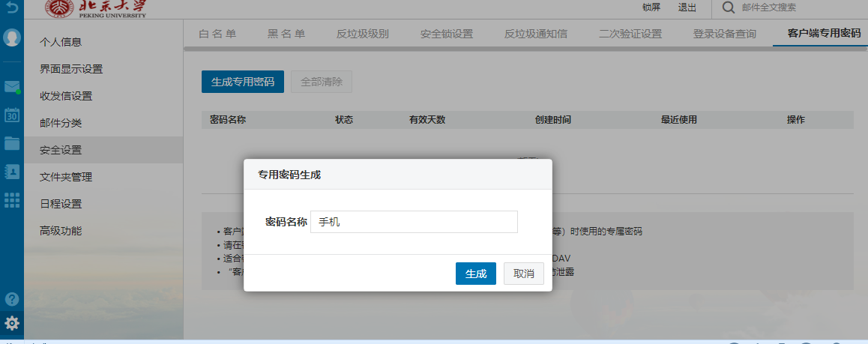This screenshot has height=344, width=868.
Task: Click 取消 to cancel the dialog
Action: coord(524,274)
